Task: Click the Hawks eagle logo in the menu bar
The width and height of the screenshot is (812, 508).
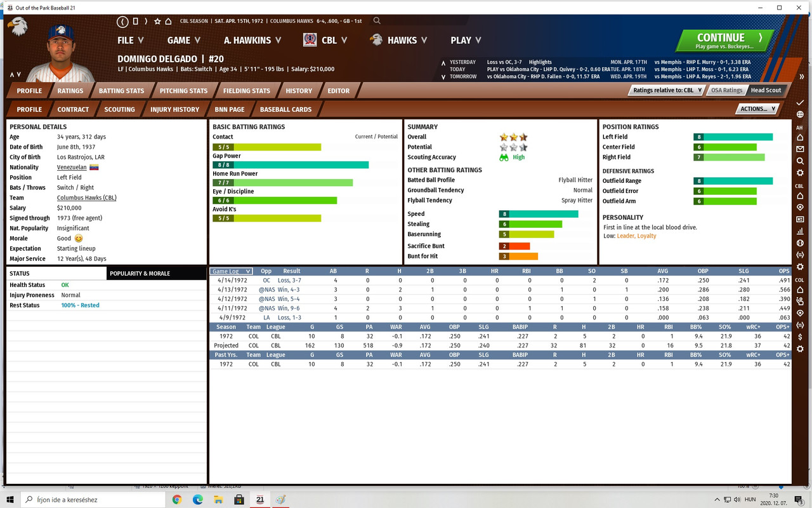Action: click(376, 40)
